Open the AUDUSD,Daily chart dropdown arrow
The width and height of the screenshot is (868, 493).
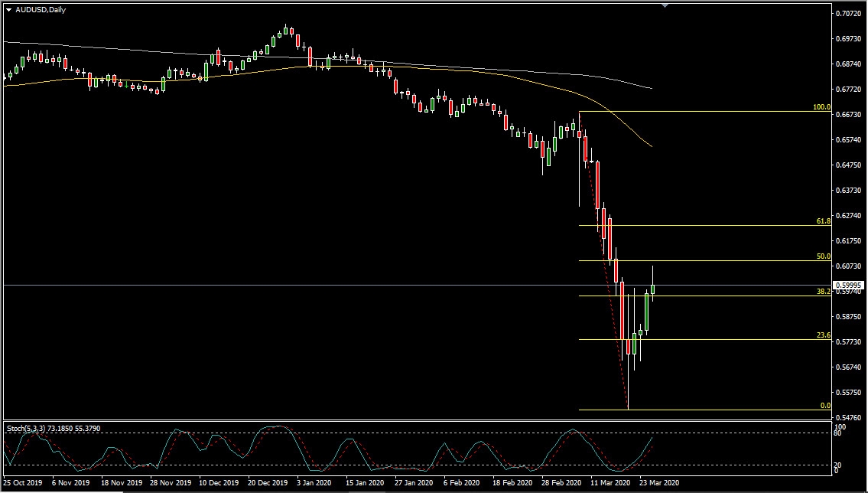[9, 10]
